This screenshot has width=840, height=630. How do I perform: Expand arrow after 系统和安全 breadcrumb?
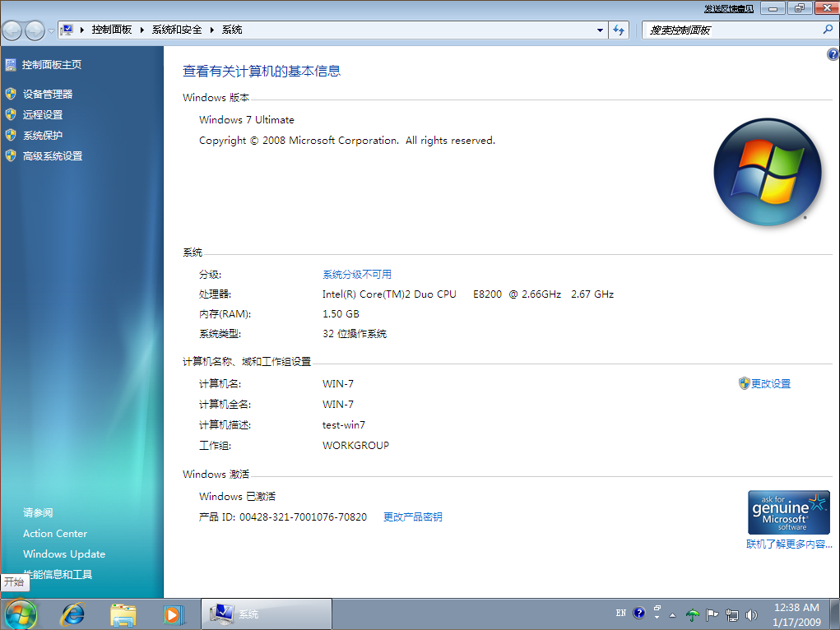tap(212, 30)
